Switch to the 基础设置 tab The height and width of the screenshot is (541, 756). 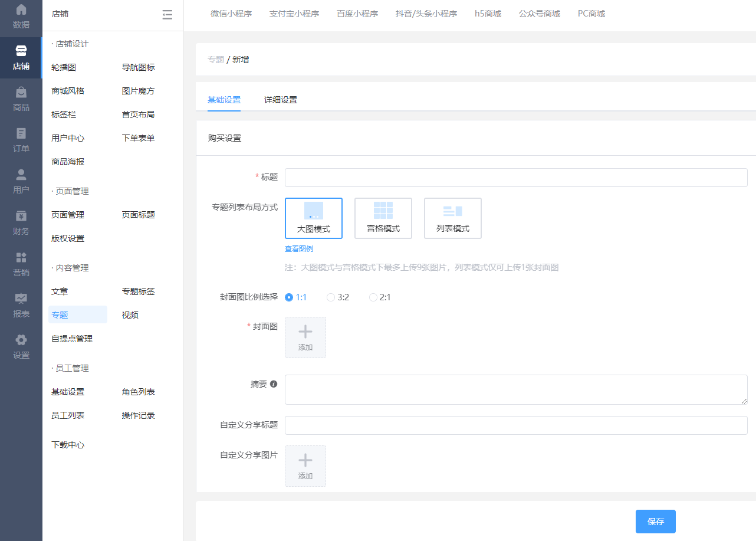[x=224, y=100]
